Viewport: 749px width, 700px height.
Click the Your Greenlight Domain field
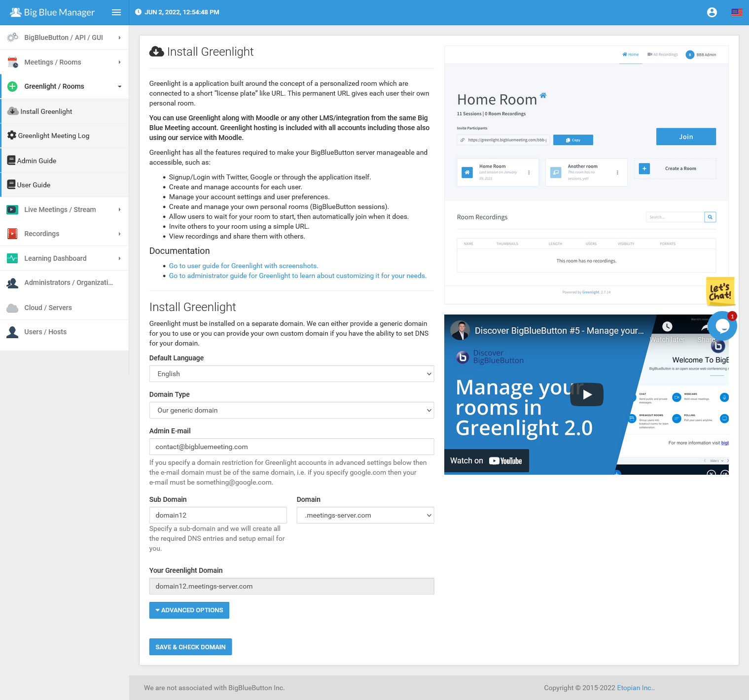(x=291, y=586)
